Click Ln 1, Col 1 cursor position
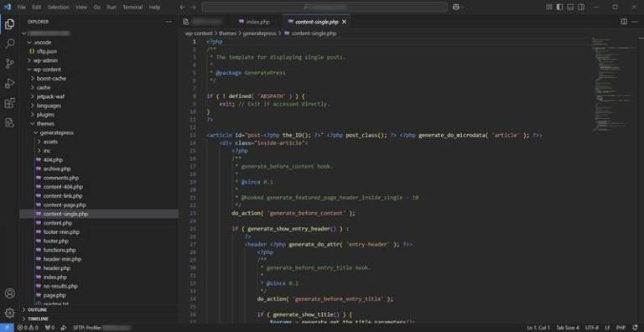 coord(538,328)
